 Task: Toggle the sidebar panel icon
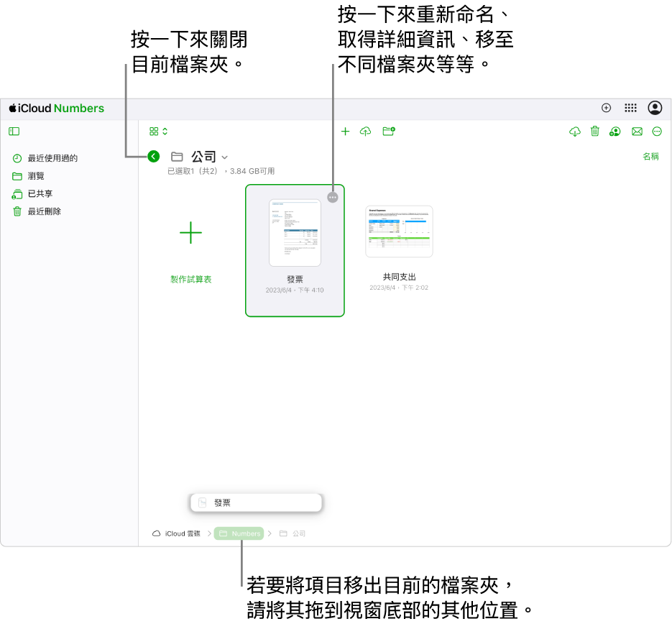[x=14, y=131]
